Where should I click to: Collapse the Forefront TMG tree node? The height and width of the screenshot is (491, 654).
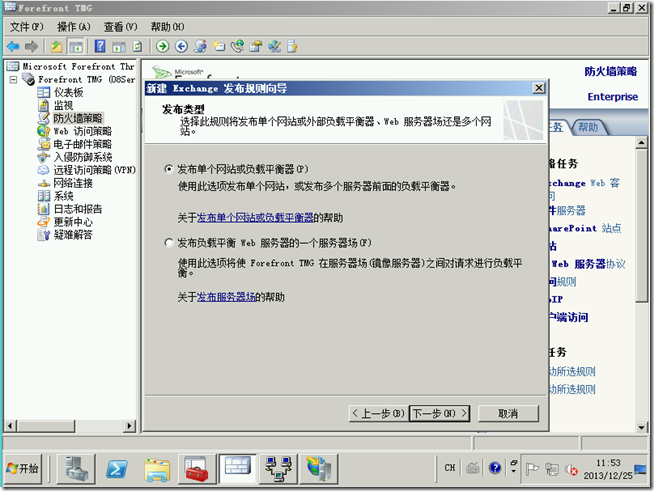coord(13,79)
